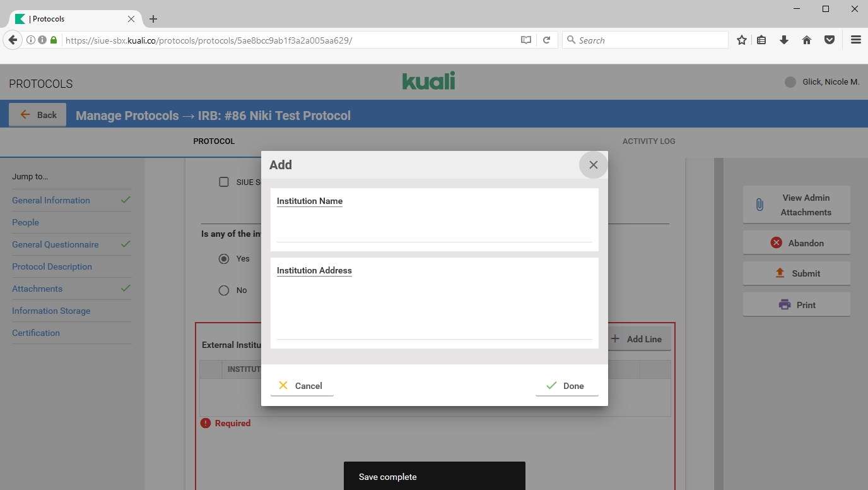
Task: Jump to Protocol Description section
Action: (x=52, y=266)
